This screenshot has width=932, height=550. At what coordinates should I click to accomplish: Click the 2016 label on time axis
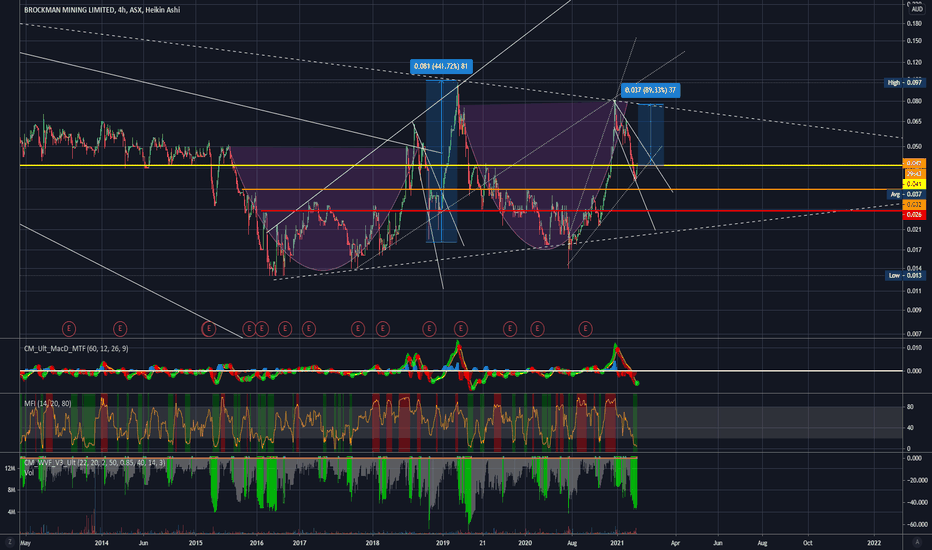click(256, 543)
